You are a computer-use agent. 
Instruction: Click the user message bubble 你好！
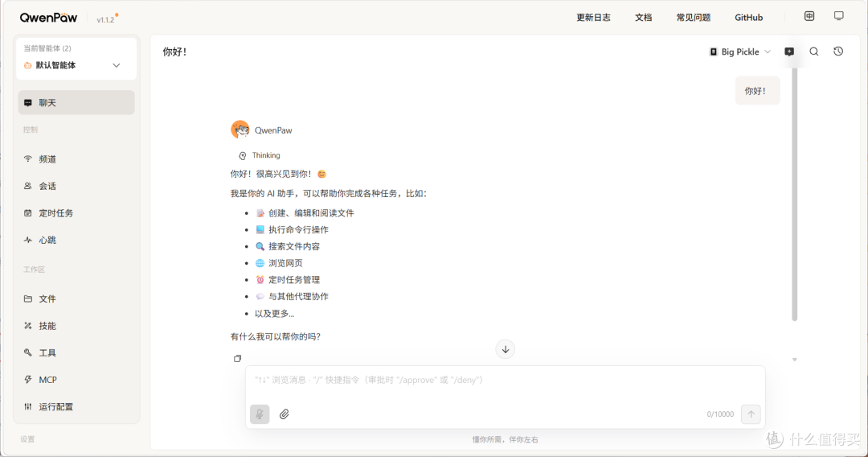point(757,91)
